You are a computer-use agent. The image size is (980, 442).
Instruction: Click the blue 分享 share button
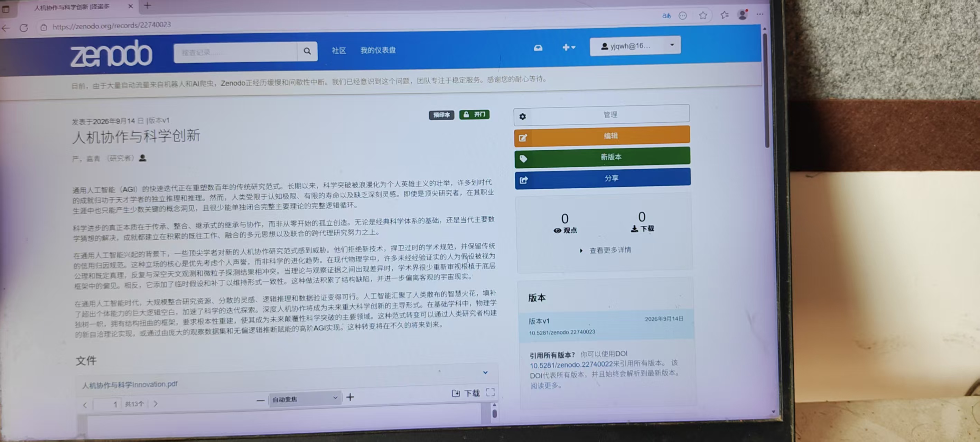pos(603,178)
